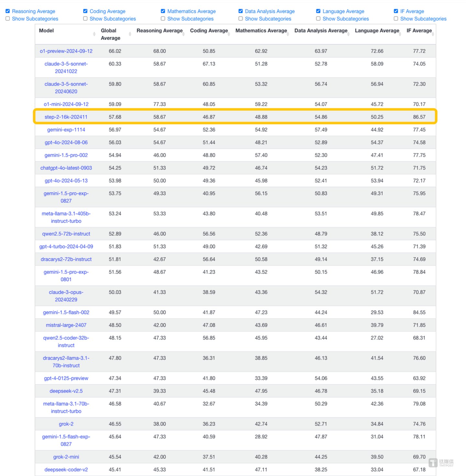Uncheck the Reasoning Average checkbox

[8, 11]
